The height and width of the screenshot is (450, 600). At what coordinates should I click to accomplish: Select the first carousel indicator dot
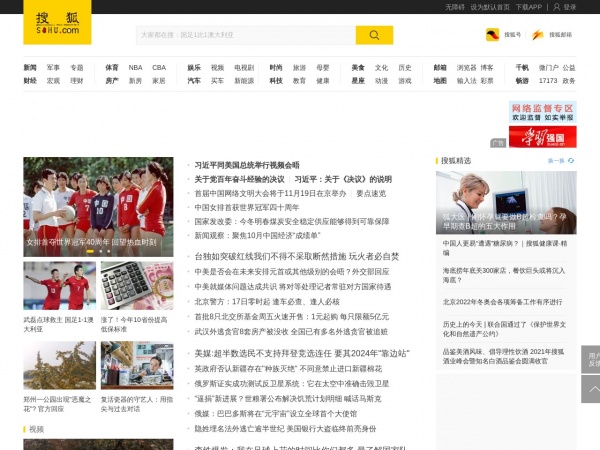click(x=90, y=251)
